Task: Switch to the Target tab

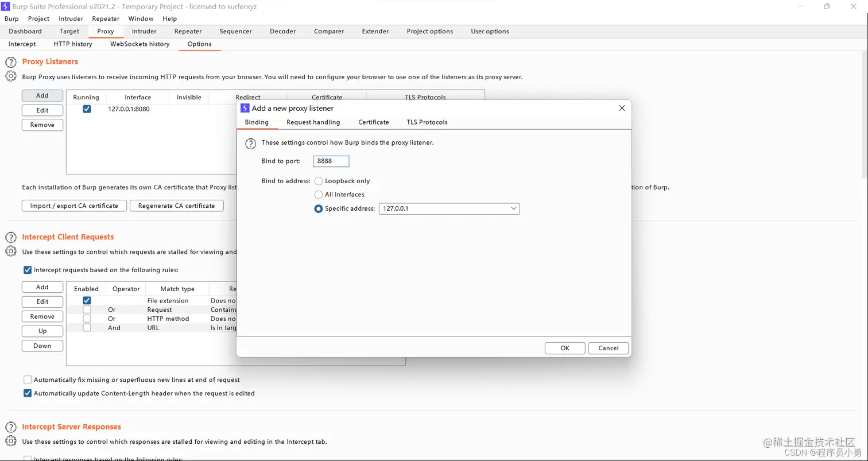Action: (x=69, y=32)
